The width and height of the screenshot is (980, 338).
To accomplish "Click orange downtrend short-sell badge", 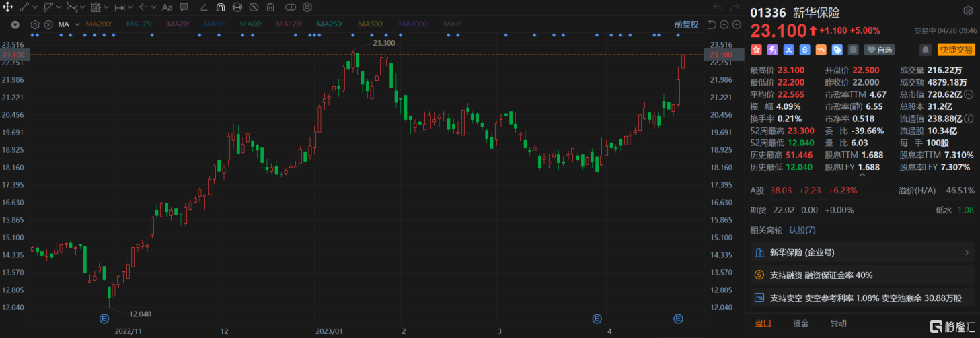I will pyautogui.click(x=821, y=50).
